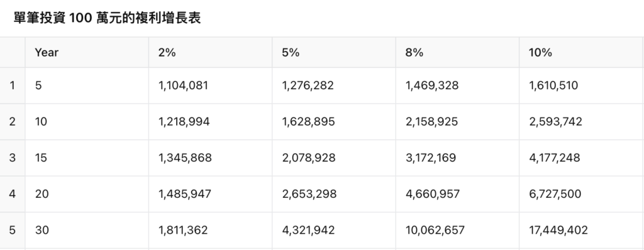Click the cell containing 2,653,298
The height and width of the screenshot is (250, 644).
tap(334, 193)
